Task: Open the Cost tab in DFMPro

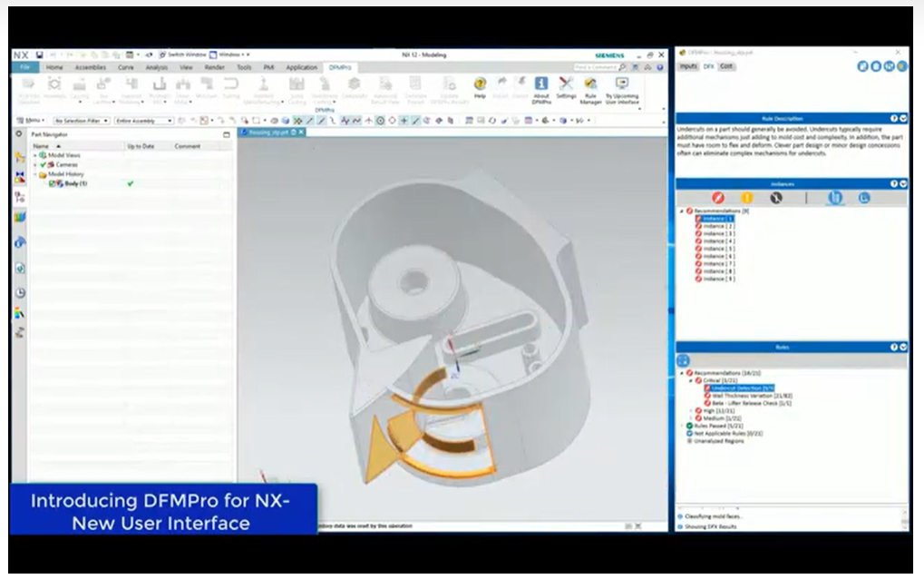Action: click(x=727, y=66)
